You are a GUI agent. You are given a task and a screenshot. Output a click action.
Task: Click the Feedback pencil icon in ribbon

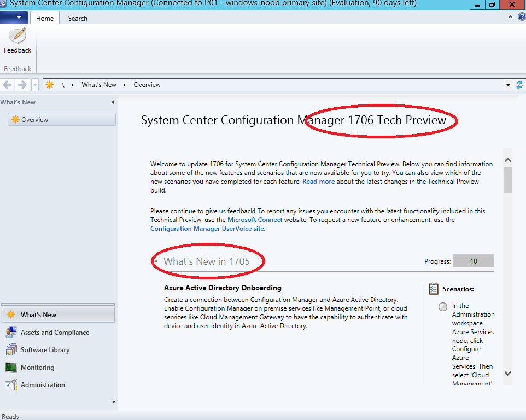[x=17, y=36]
